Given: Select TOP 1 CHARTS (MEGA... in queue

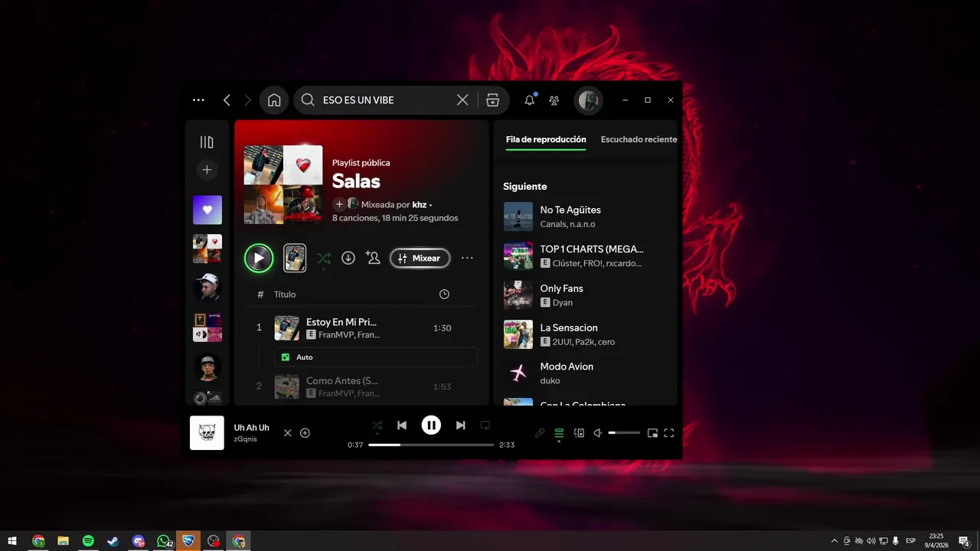Looking at the screenshot, I should tap(586, 256).
